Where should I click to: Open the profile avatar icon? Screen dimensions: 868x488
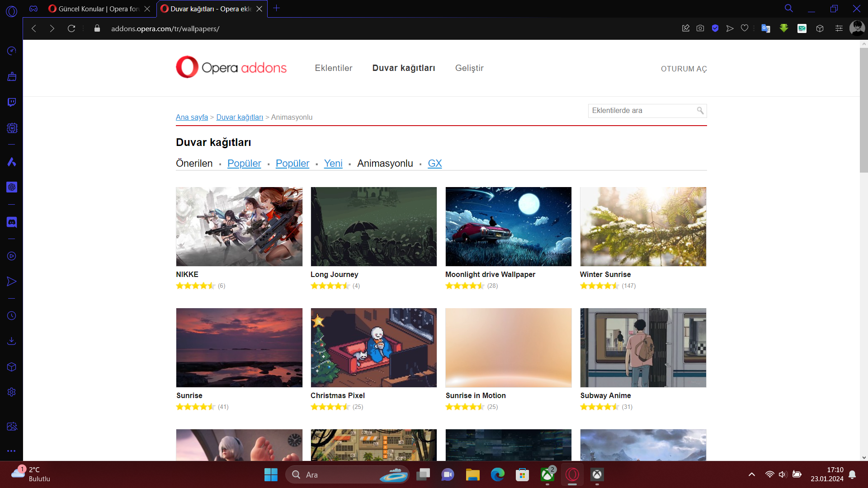point(857,28)
